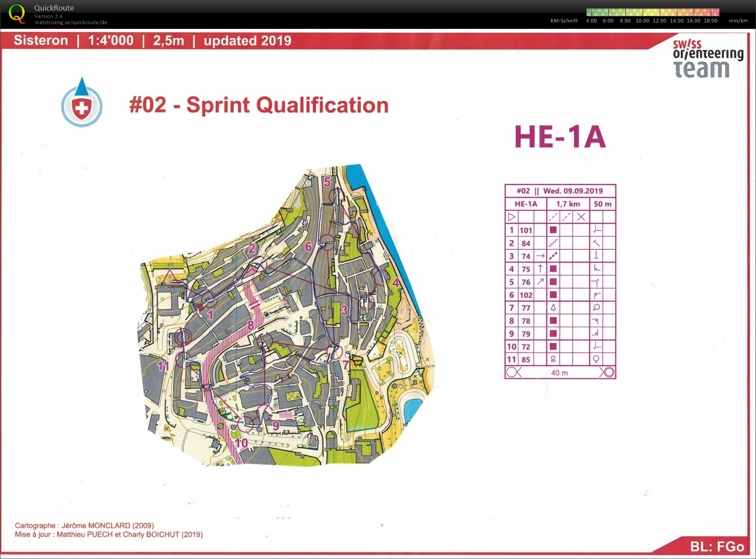Click the stairs symbol for control 2
The image size is (756, 559).
pyautogui.click(x=553, y=243)
